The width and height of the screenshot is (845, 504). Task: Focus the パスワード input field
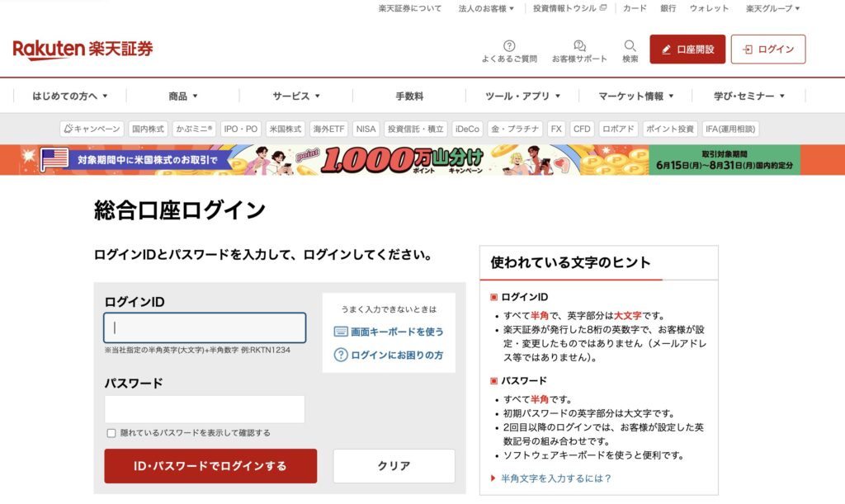click(205, 409)
